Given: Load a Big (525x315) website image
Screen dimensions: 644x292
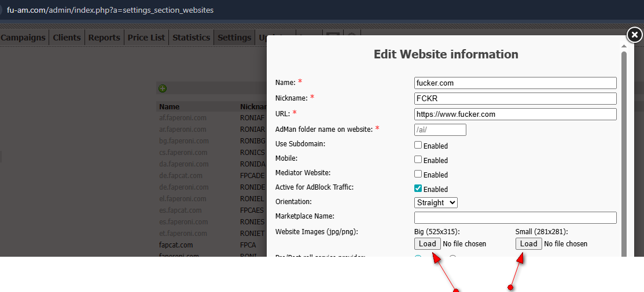Looking at the screenshot, I should point(427,243).
